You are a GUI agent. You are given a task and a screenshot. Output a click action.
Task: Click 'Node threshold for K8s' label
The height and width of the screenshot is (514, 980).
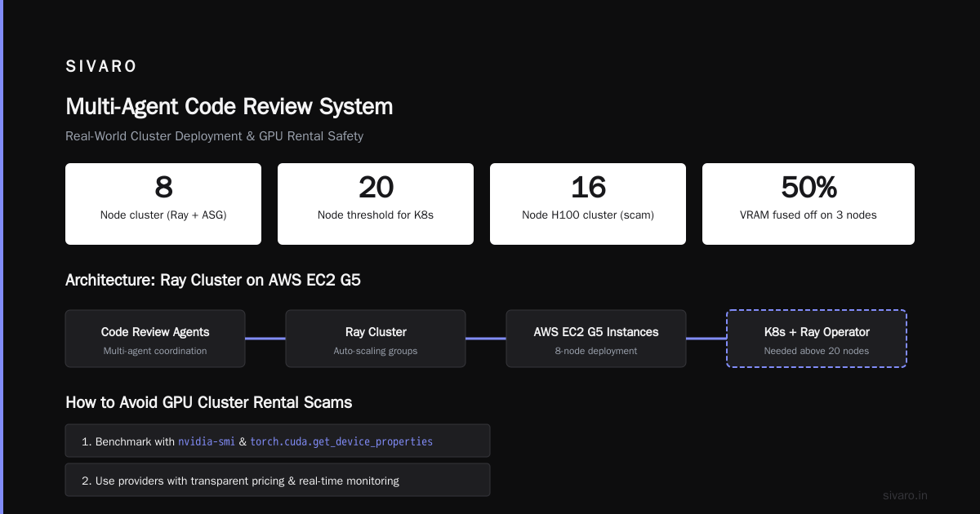(x=376, y=215)
